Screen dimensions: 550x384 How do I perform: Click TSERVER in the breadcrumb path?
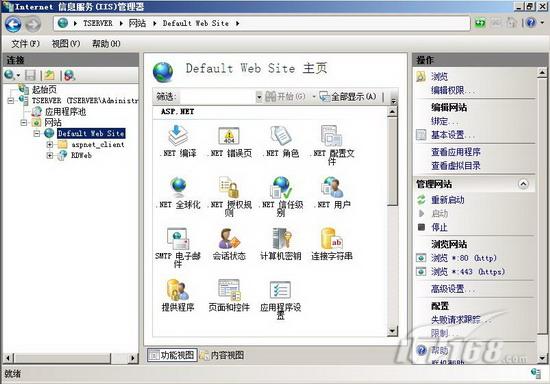[x=98, y=23]
